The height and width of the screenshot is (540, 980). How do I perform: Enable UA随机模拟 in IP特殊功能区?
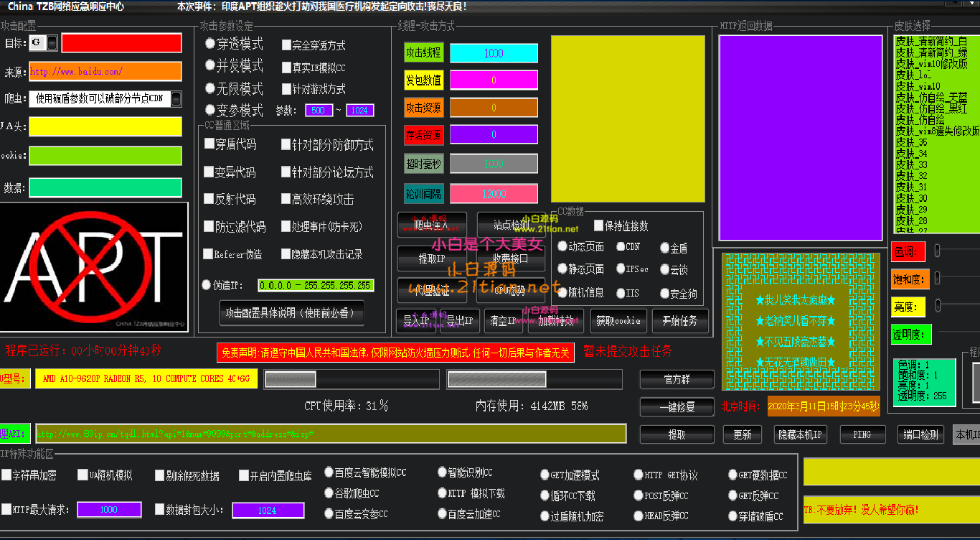click(82, 474)
